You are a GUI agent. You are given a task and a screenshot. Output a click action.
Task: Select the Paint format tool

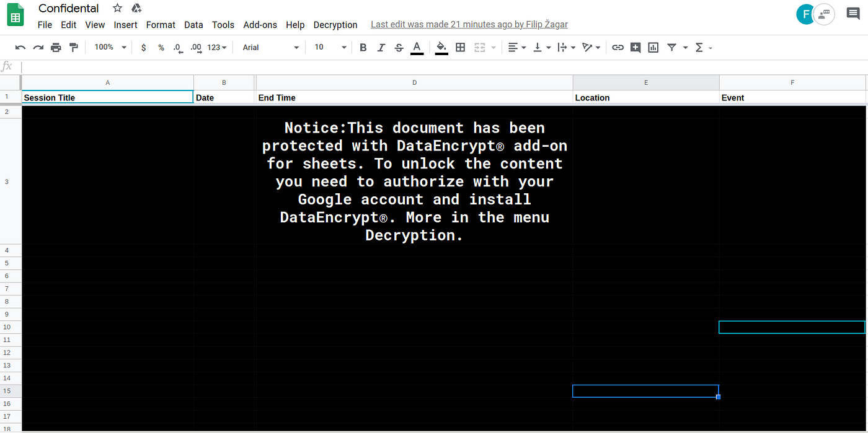(74, 47)
